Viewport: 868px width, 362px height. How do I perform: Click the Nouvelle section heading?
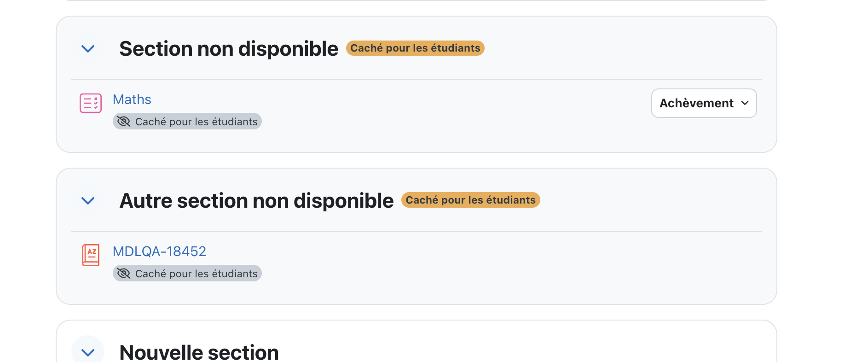199,352
